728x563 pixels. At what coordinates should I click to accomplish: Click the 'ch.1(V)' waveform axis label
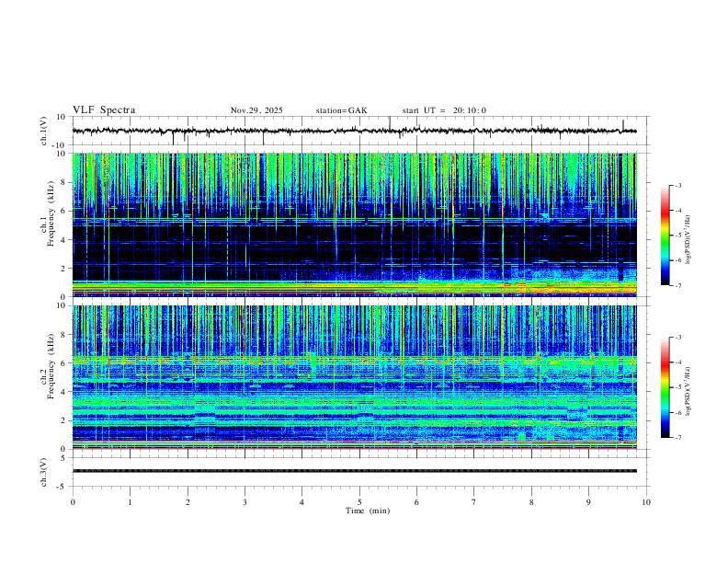tap(44, 131)
